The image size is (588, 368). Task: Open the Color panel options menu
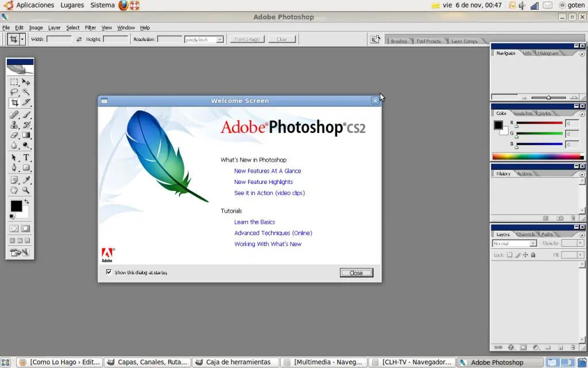[x=582, y=114]
